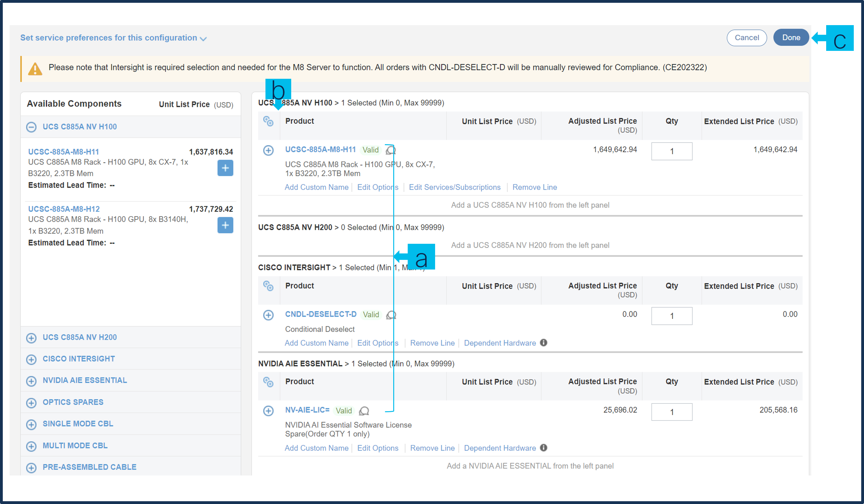Screen dimensions: 864x504
Task: Expand CISCO INTERSIGHT in the components list
Action: (x=31, y=359)
